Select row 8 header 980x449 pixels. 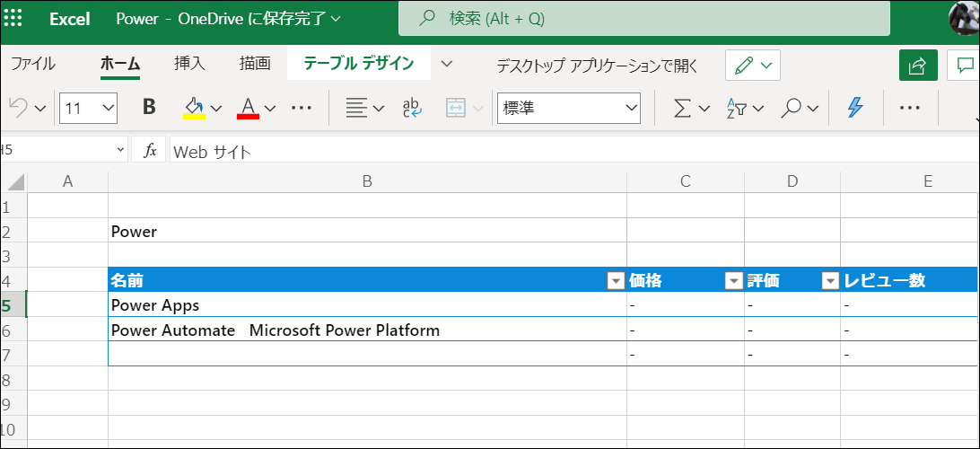13,380
